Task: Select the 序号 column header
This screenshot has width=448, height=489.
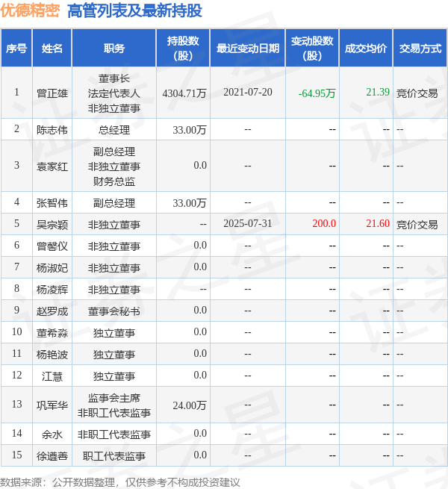Action: [16, 49]
